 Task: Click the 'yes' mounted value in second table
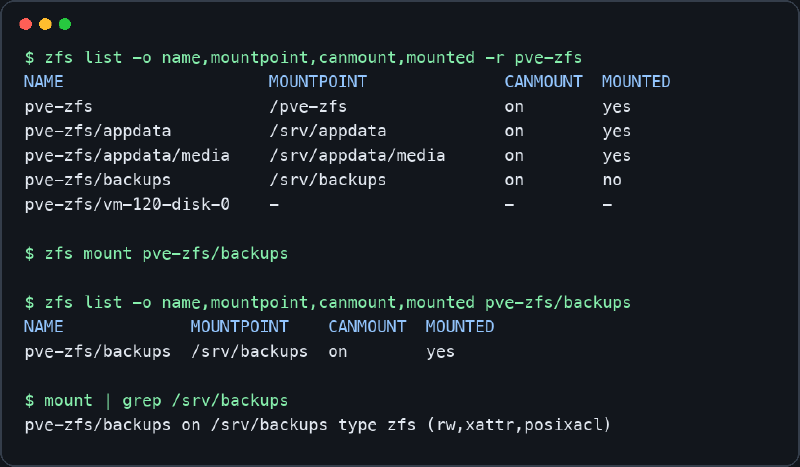[441, 352]
